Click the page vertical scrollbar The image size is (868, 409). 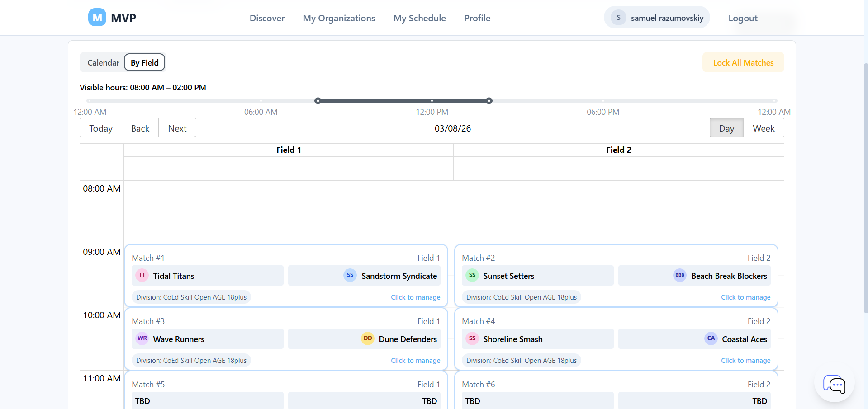pos(866,188)
